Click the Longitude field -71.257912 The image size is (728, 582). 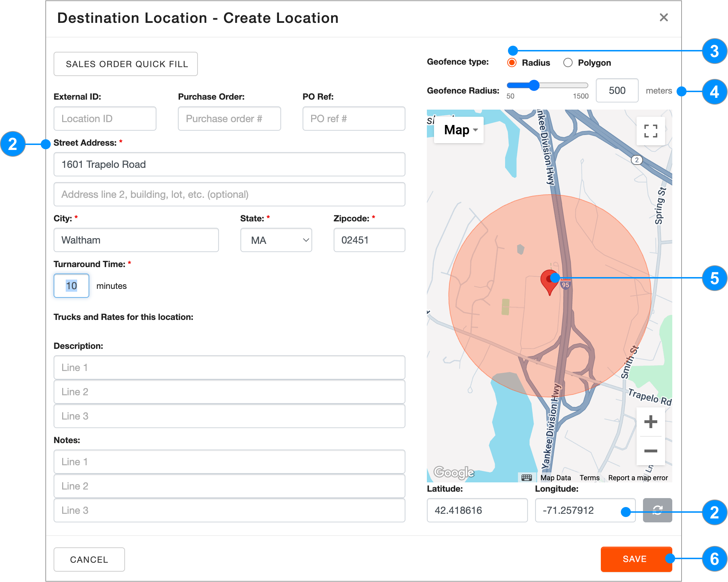pyautogui.click(x=585, y=510)
